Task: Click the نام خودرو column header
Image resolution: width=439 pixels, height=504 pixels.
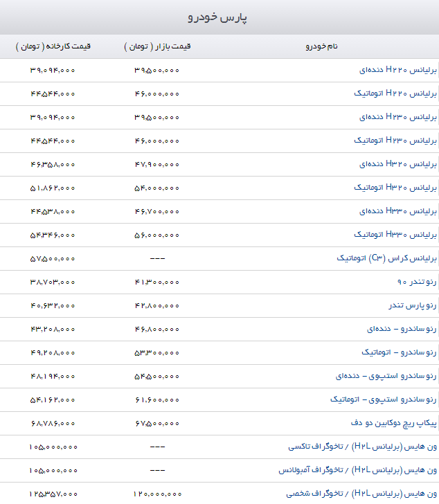Action: tap(321, 46)
